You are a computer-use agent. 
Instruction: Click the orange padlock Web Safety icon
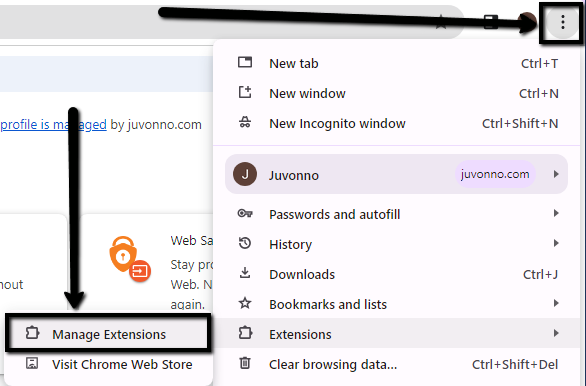pos(129,259)
